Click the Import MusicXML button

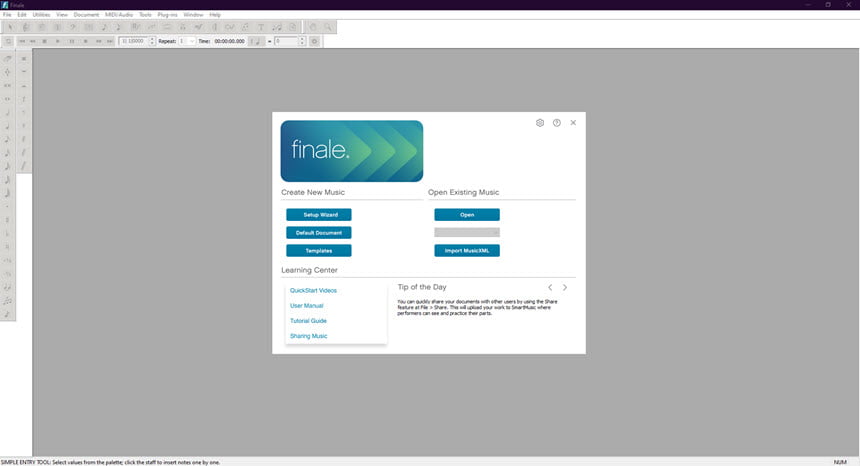(467, 251)
